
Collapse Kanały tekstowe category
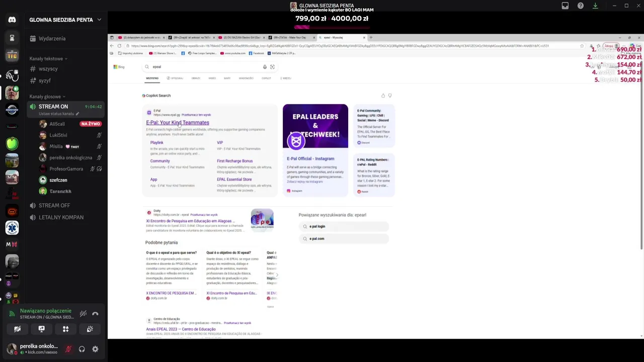tap(48, 59)
